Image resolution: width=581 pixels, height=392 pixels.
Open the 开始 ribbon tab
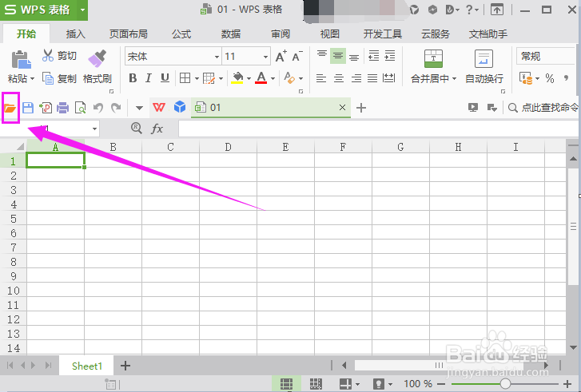pyautogui.click(x=26, y=34)
